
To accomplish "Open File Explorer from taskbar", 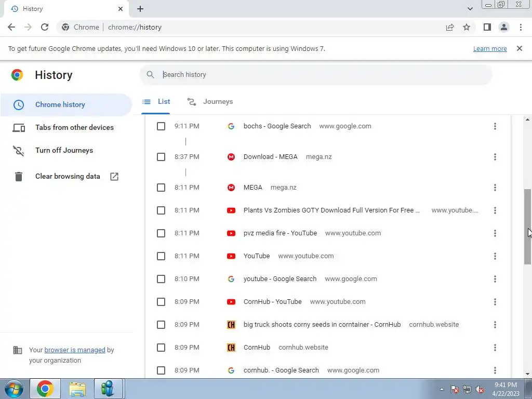I will tap(77, 389).
